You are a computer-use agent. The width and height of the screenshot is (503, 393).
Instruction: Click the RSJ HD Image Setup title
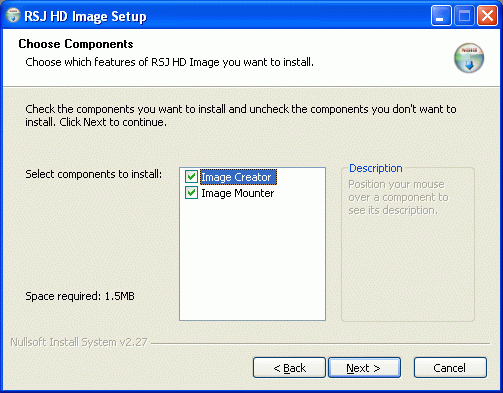tap(85, 16)
